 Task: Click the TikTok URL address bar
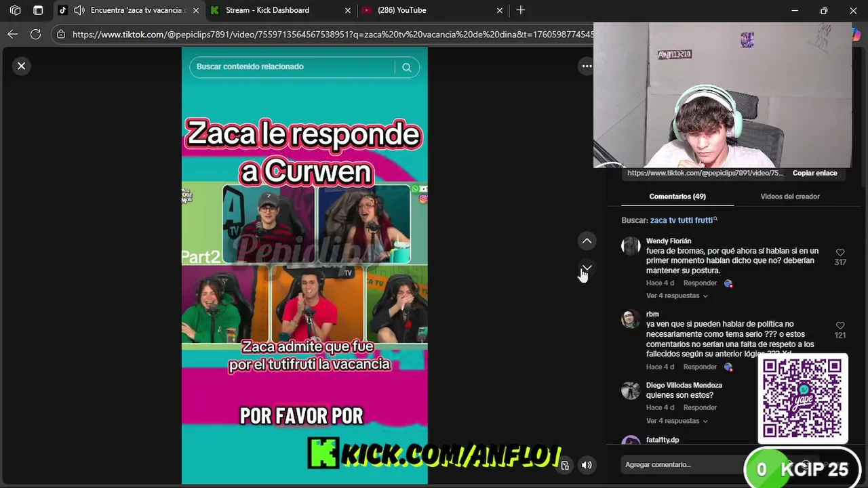332,34
